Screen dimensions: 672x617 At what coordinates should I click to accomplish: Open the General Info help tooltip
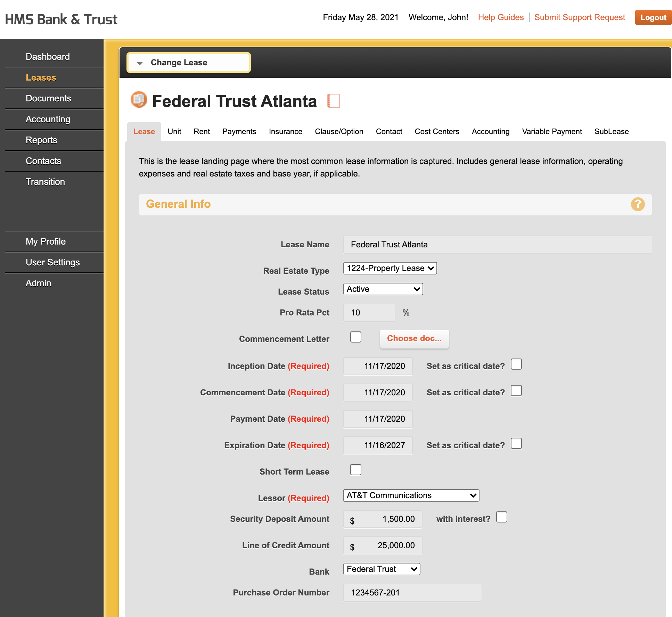click(x=638, y=205)
